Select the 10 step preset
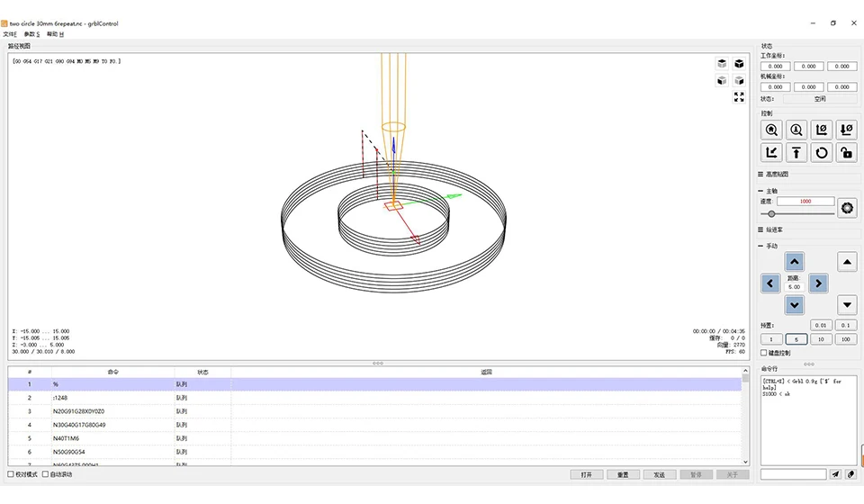The height and width of the screenshot is (504, 864). tap(821, 339)
